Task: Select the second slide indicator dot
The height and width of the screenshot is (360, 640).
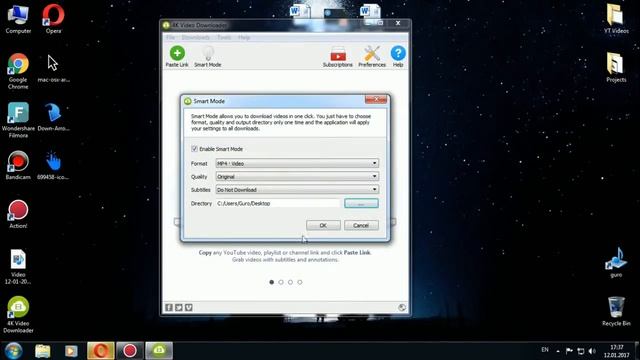Action: click(x=281, y=282)
